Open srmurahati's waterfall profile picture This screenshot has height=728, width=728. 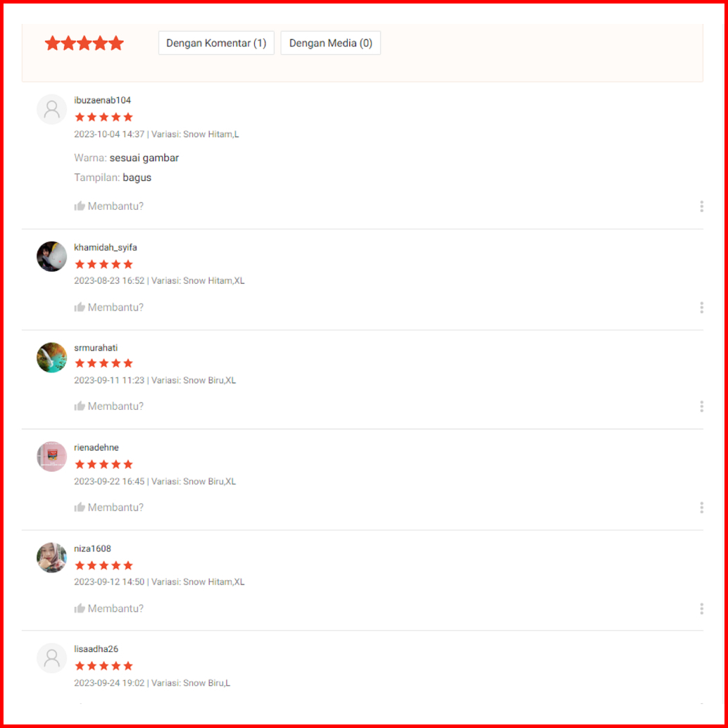click(x=51, y=358)
